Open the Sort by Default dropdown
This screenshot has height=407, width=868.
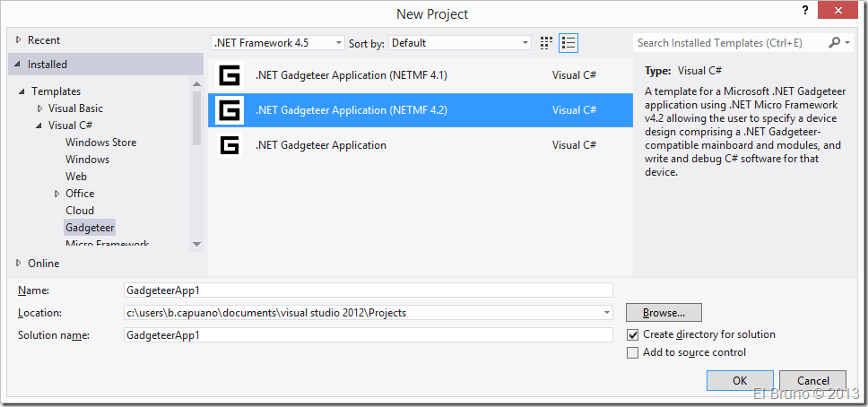460,43
